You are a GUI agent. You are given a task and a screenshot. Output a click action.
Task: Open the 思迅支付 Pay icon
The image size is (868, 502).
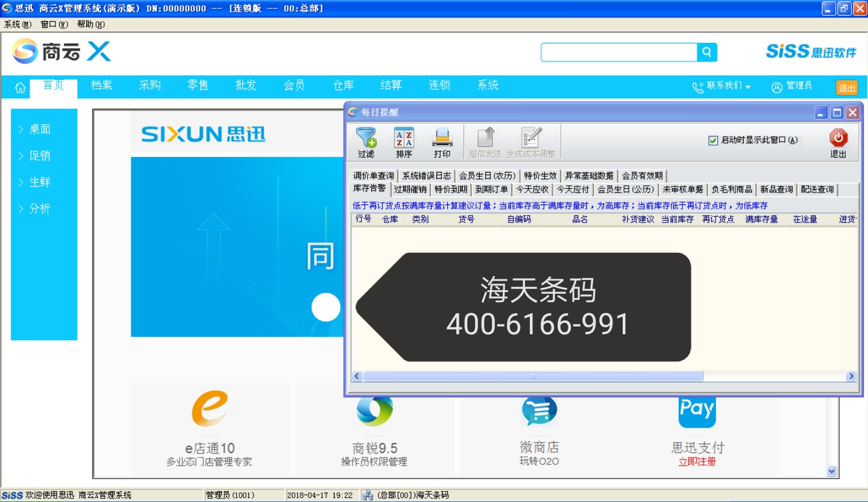coord(697,410)
